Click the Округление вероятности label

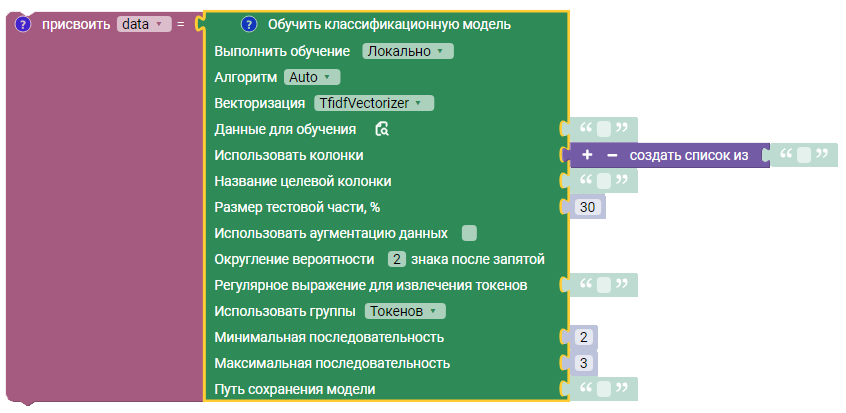[x=294, y=260]
